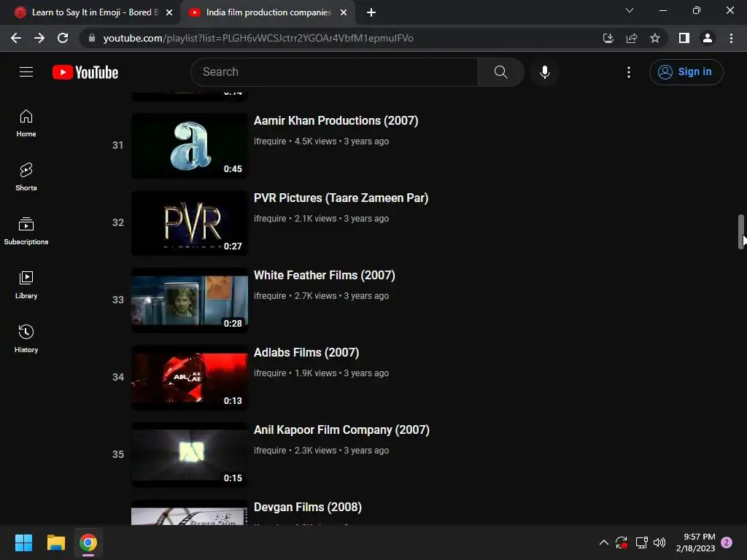Click the install app icon in address bar

coord(608,38)
